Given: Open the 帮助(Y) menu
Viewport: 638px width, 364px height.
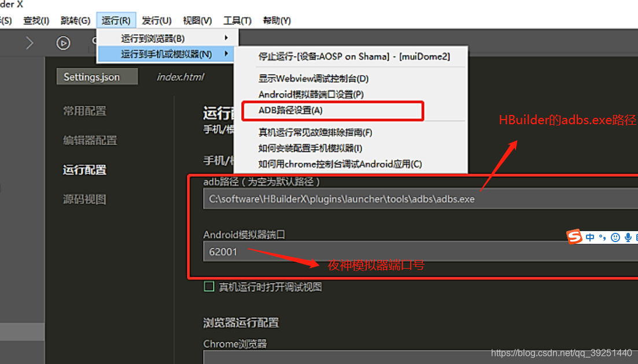Looking at the screenshot, I should [276, 20].
